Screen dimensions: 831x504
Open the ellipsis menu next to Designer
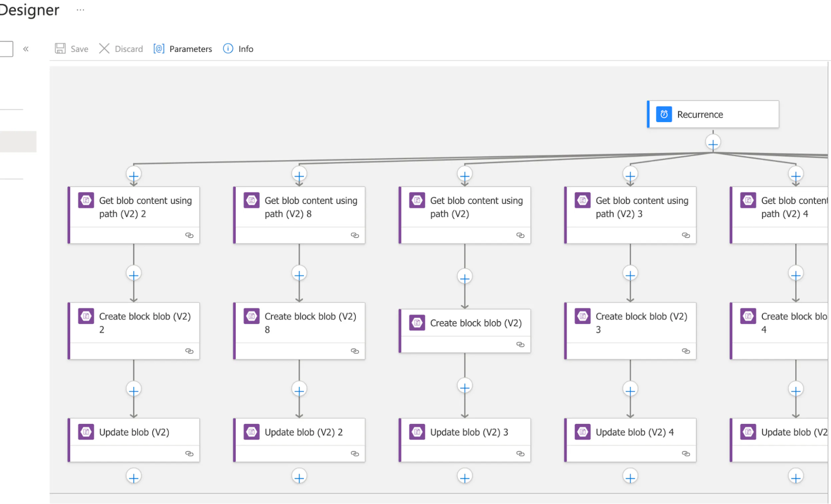(80, 10)
